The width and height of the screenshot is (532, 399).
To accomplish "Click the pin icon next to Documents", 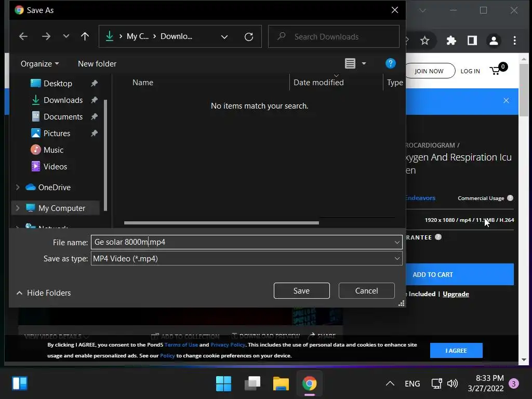I will click(94, 116).
